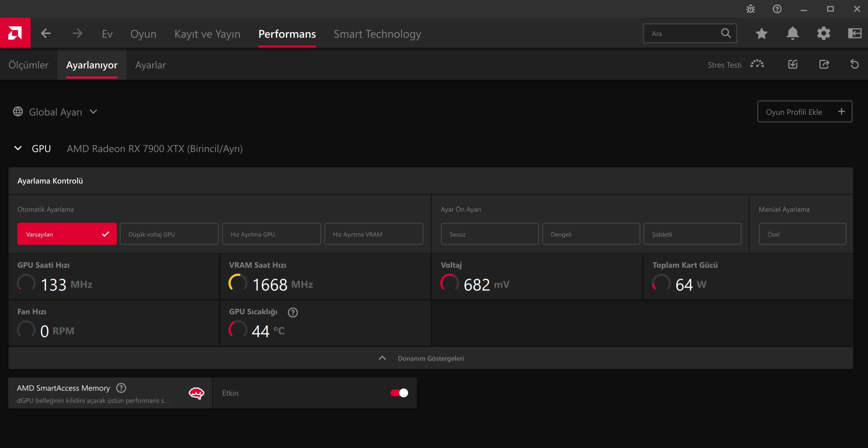Switch to Ölçümler sub-tab
The height and width of the screenshot is (448, 868).
tap(28, 65)
